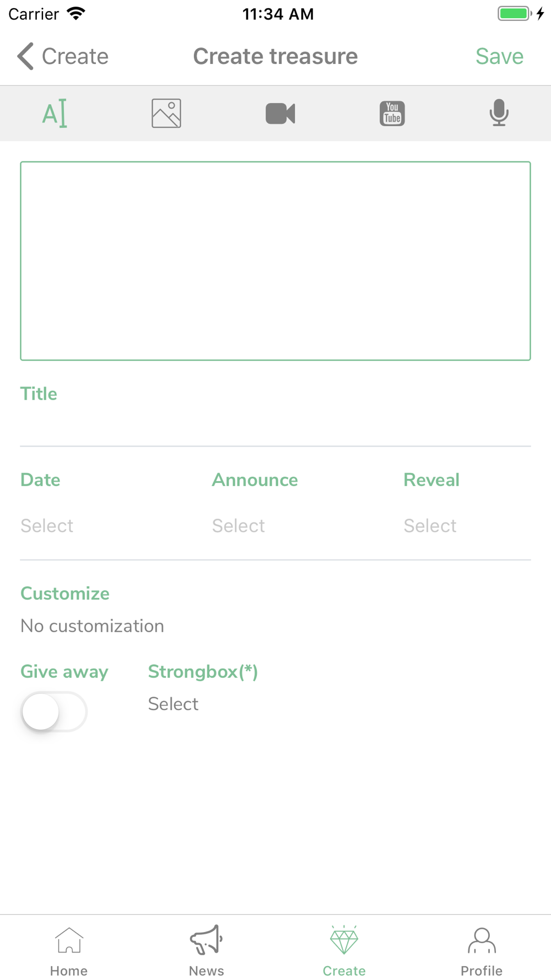This screenshot has height=980, width=551.
Task: Toggle the Give away switch
Action: click(54, 712)
